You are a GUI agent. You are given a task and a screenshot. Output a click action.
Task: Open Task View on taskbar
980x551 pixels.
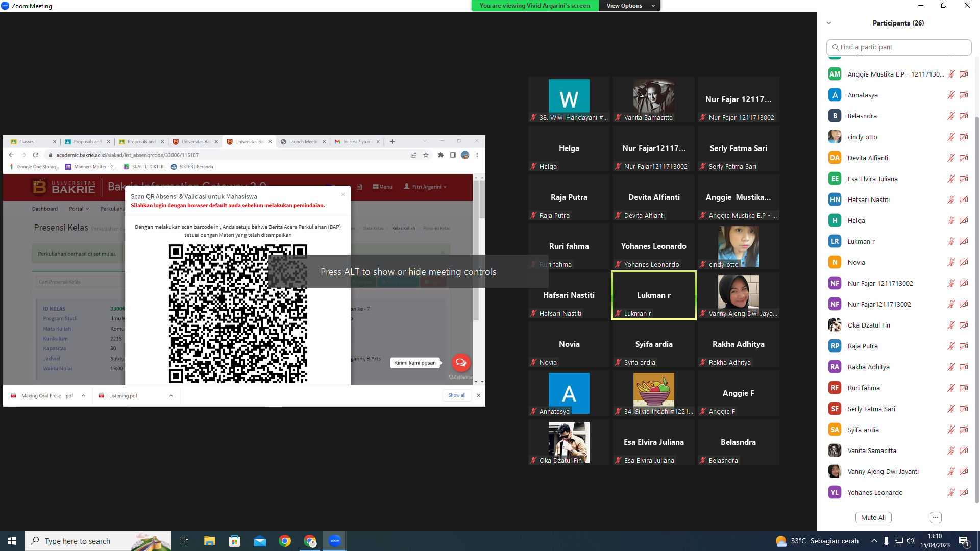184,541
